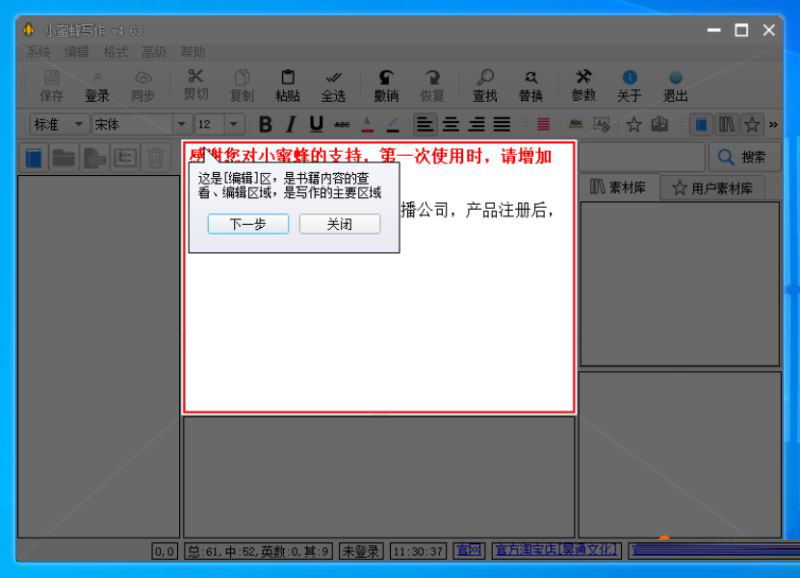
Task: Open the 格式 menu
Action: click(115, 52)
